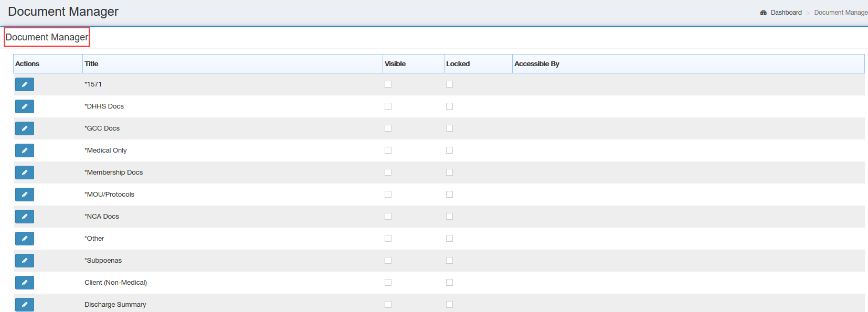Tick the Locked checkbox for *NCA Docs
The width and height of the screenshot is (868, 312).
[x=450, y=217]
